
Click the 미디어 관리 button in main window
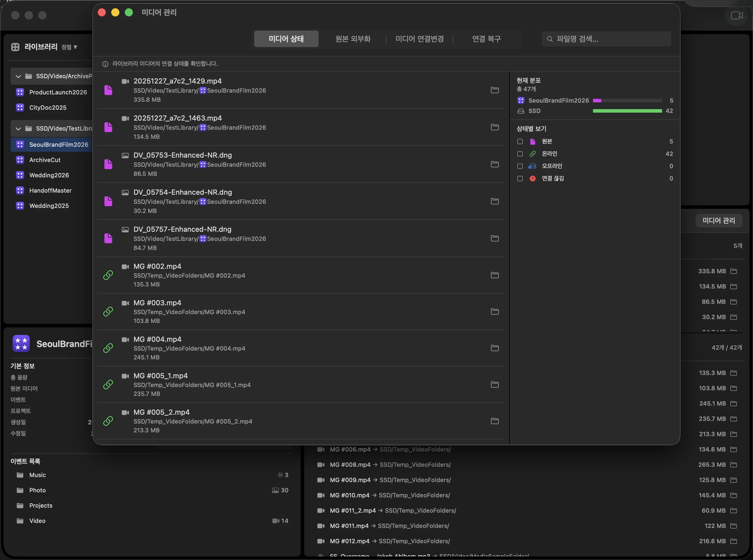point(719,221)
